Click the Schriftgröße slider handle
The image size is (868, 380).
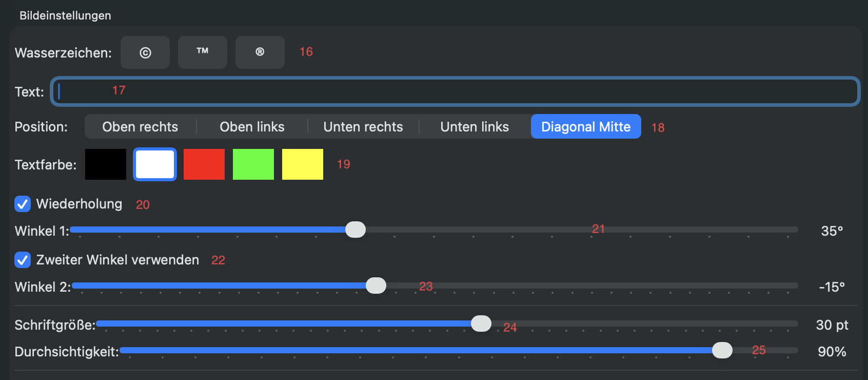481,324
